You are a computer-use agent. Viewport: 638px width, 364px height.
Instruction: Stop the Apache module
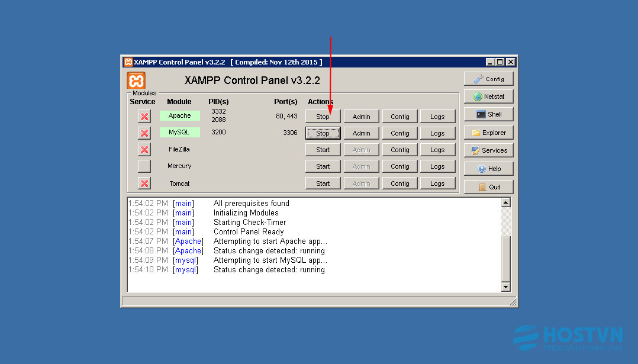click(323, 117)
